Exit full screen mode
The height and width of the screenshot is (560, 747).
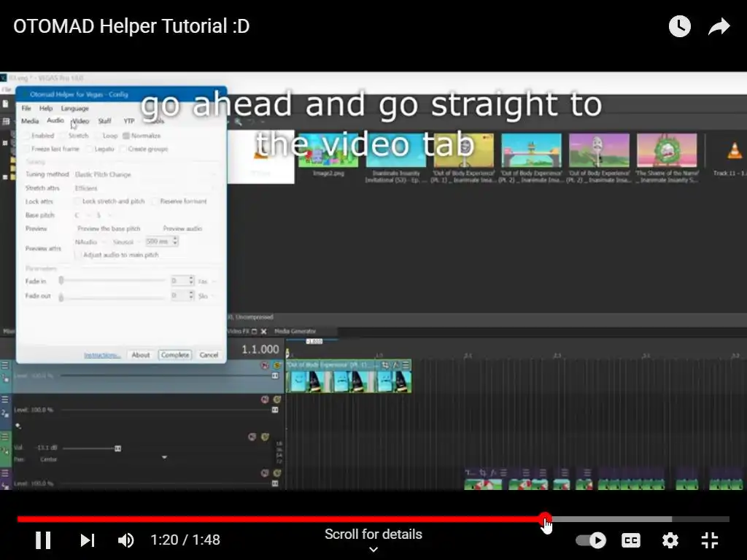tap(709, 540)
